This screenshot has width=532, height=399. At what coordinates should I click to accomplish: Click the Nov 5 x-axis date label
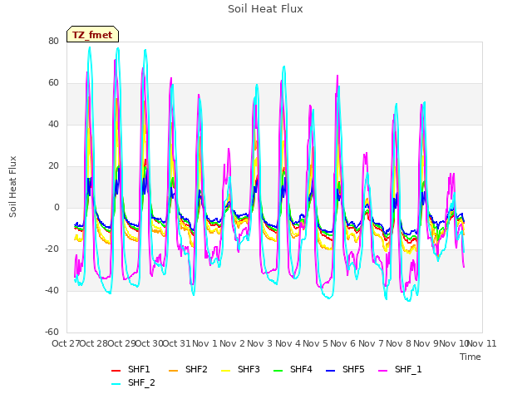pyautogui.click(x=316, y=343)
